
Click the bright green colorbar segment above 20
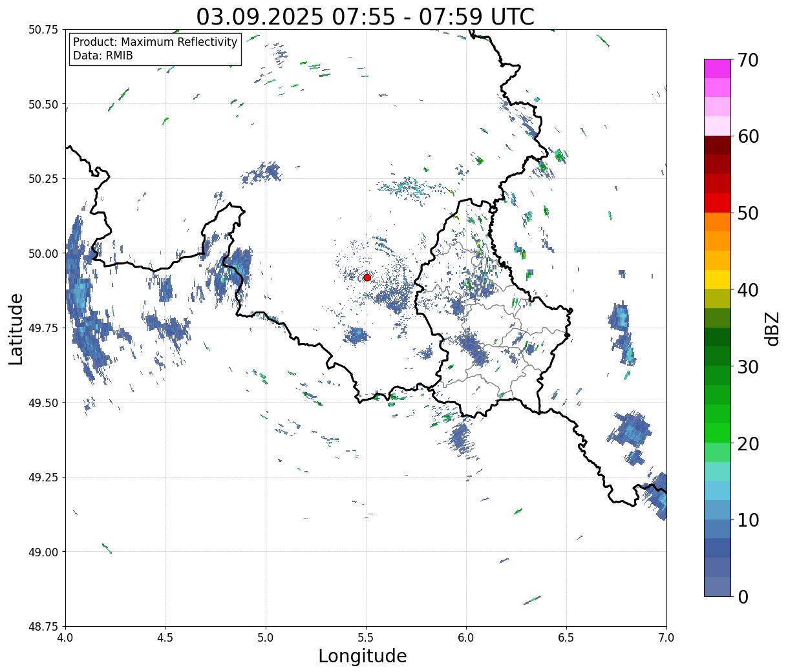coord(718,433)
